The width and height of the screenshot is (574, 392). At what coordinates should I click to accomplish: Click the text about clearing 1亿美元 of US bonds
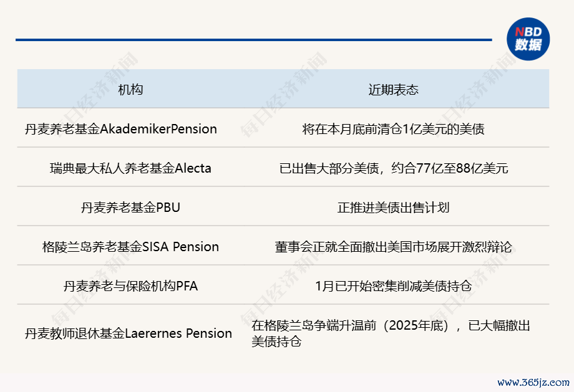393,129
